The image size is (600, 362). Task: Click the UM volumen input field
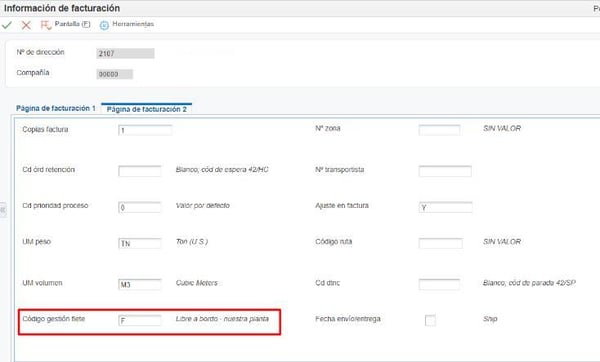tap(140, 284)
